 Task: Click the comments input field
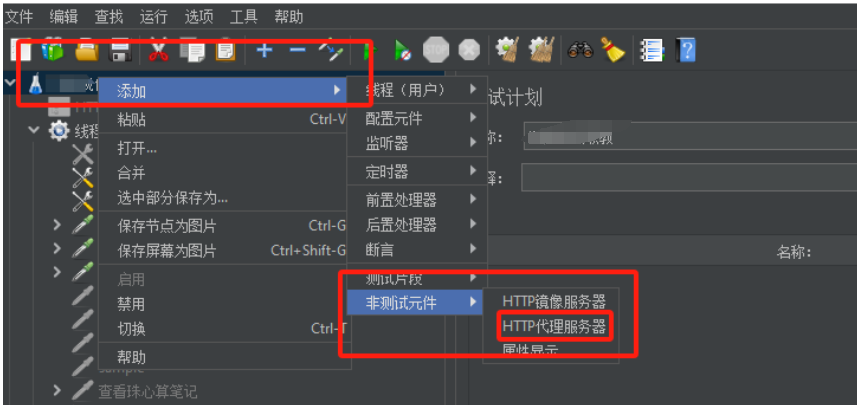(689, 177)
